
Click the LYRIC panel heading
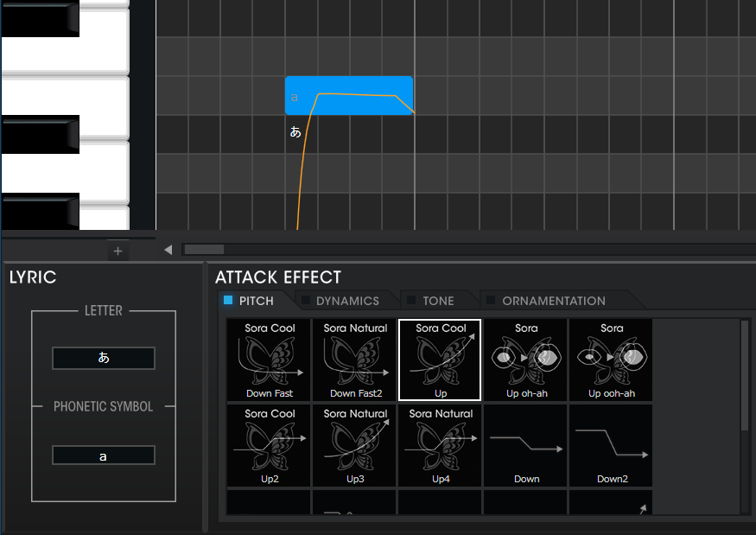(33, 277)
